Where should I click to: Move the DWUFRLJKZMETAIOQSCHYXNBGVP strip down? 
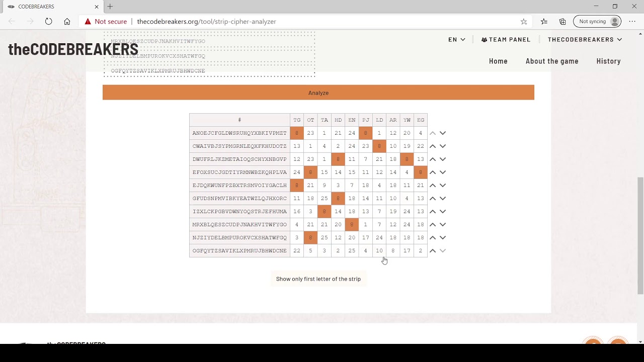pyautogui.click(x=443, y=159)
